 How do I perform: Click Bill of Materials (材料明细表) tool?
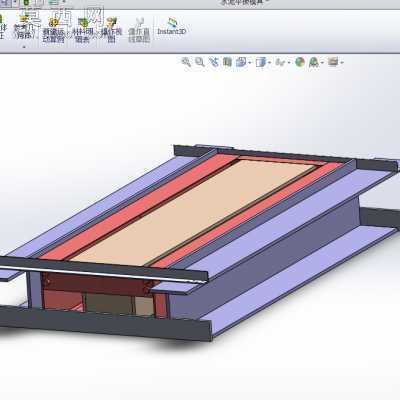pyautogui.click(x=82, y=31)
